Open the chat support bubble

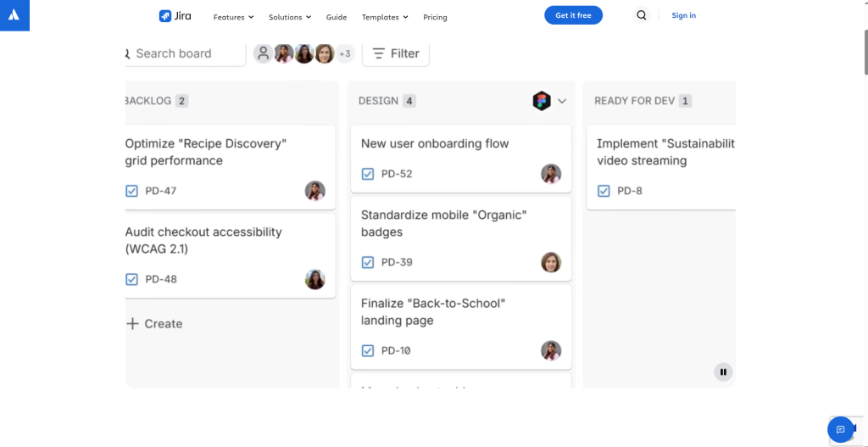(x=840, y=430)
